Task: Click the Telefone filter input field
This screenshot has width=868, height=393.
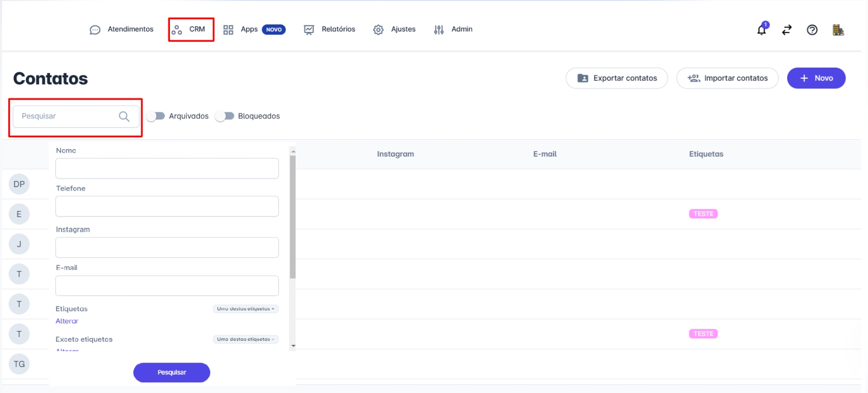Action: [167, 206]
